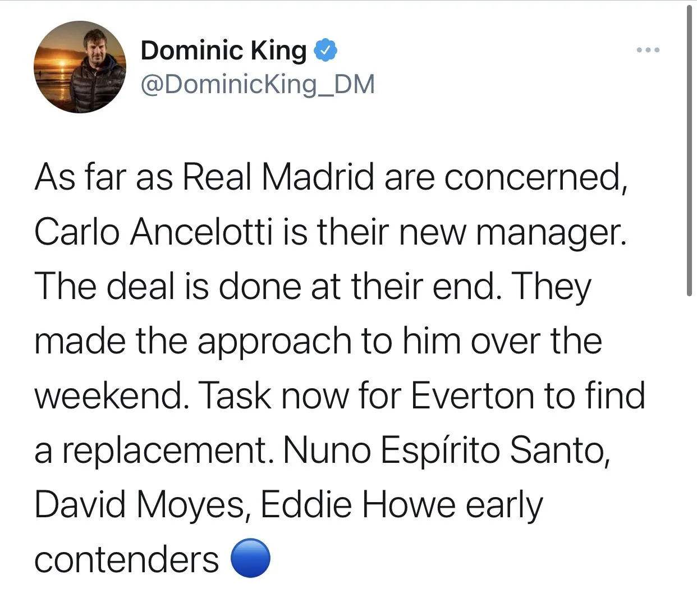The height and width of the screenshot is (616, 697).
Task: Open Dominic King's profile picture
Action: 80,67
